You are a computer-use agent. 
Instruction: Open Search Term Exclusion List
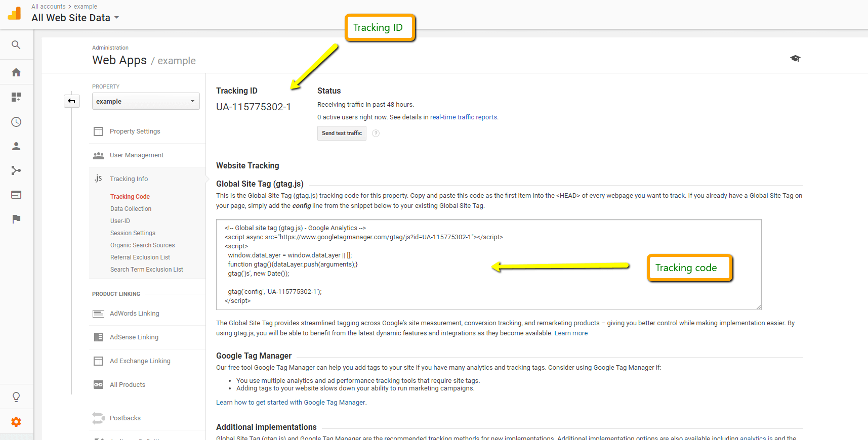(147, 270)
